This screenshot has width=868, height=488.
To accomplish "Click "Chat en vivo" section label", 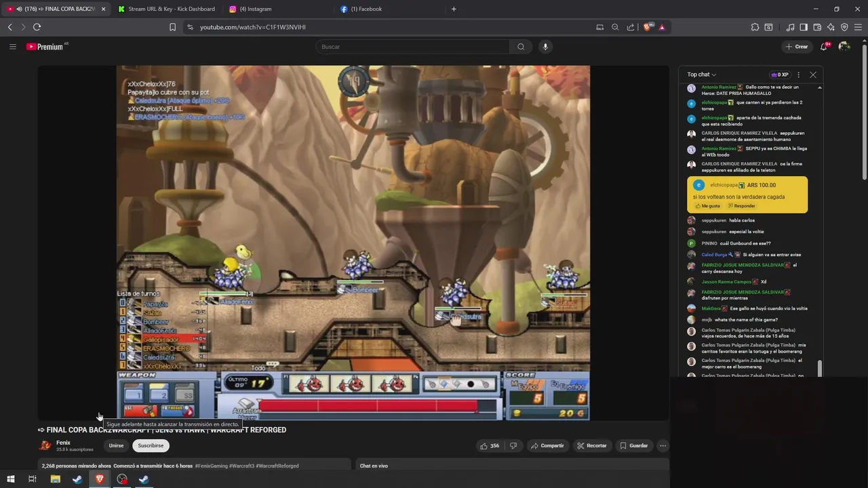I will click(374, 466).
